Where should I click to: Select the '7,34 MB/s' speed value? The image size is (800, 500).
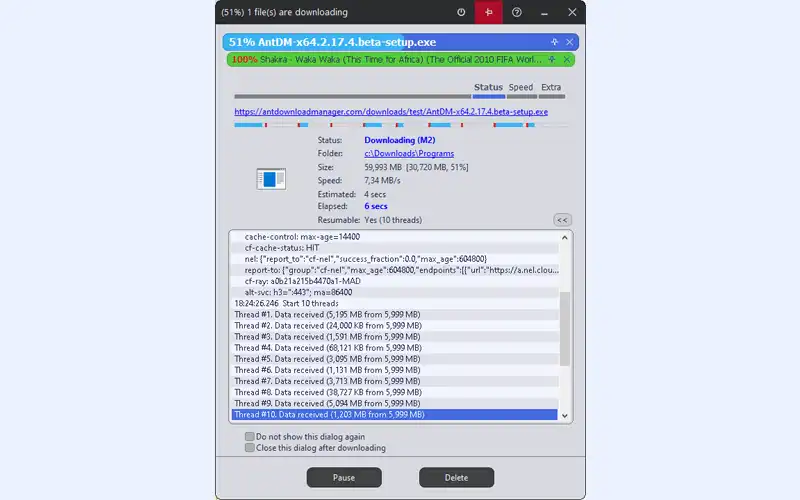click(382, 181)
